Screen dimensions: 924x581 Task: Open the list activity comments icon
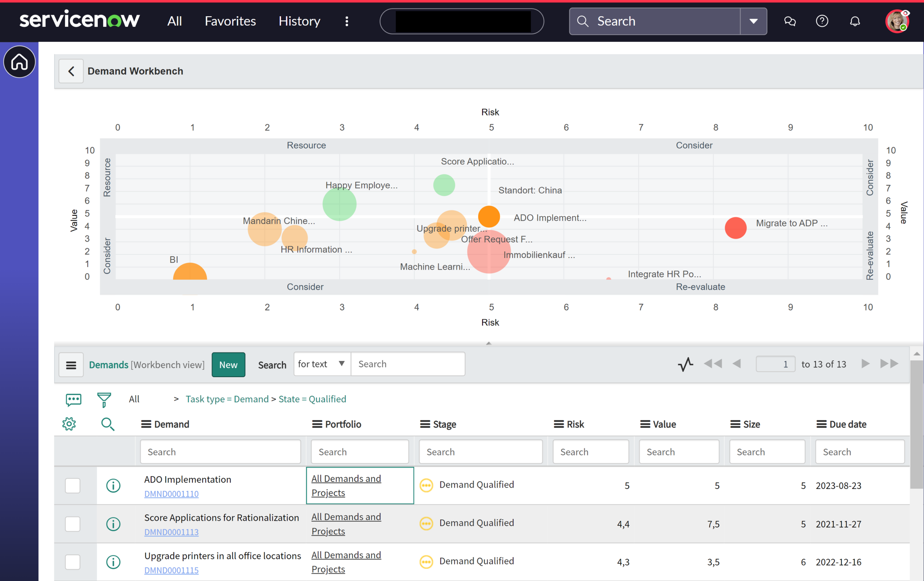[x=74, y=400]
